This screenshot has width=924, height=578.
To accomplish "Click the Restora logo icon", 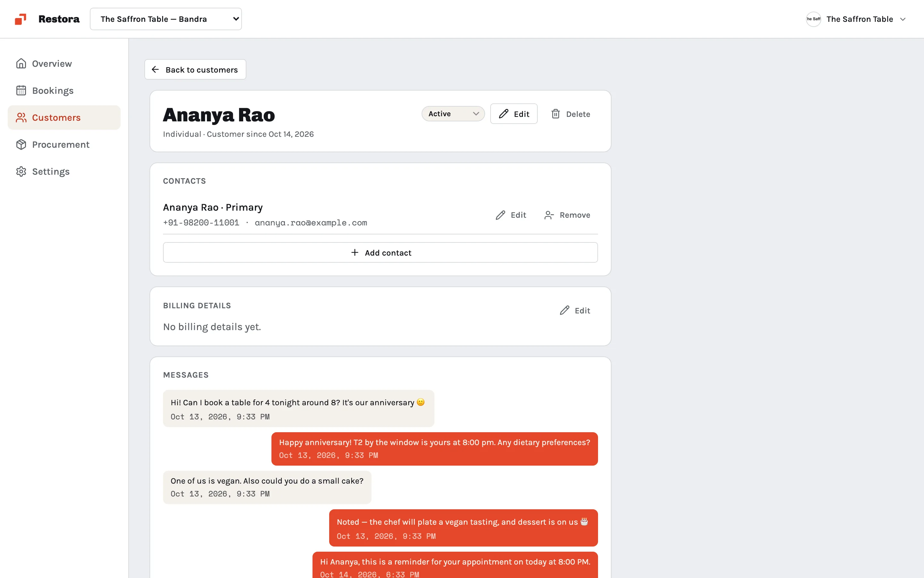I will 21,19.
